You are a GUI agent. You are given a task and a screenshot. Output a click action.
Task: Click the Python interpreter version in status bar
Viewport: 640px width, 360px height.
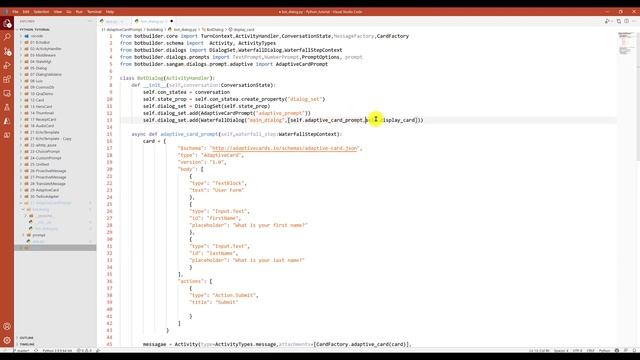pyautogui.click(x=57, y=351)
